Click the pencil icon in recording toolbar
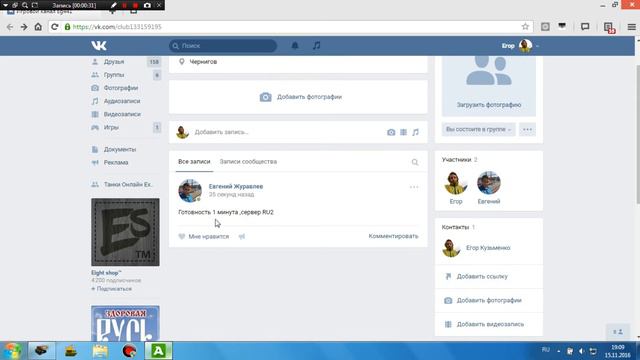 point(114,5)
